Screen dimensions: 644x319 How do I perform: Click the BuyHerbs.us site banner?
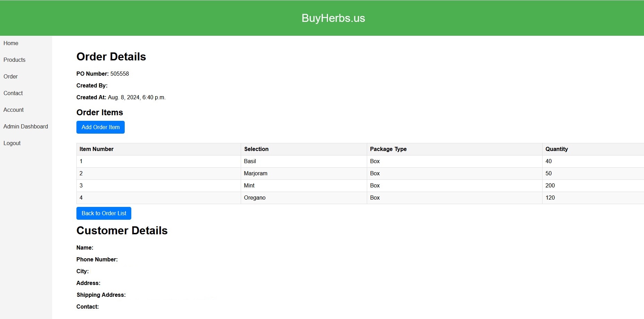[333, 18]
